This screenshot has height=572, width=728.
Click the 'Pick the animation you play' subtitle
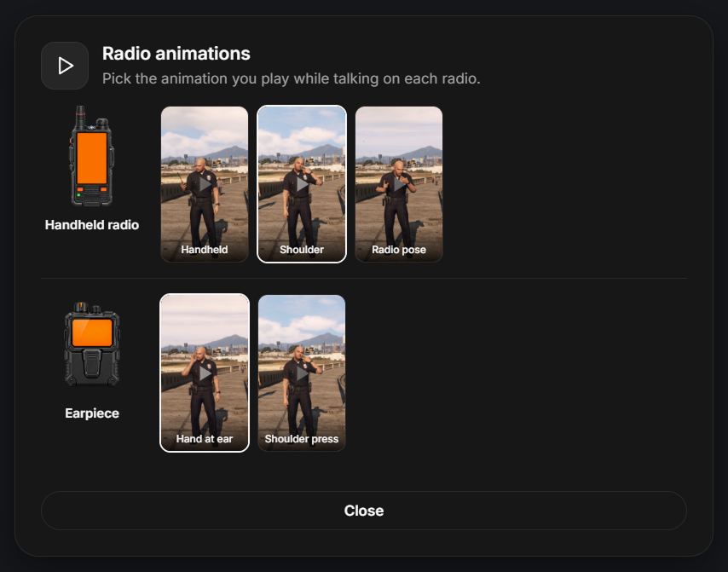pyautogui.click(x=292, y=78)
